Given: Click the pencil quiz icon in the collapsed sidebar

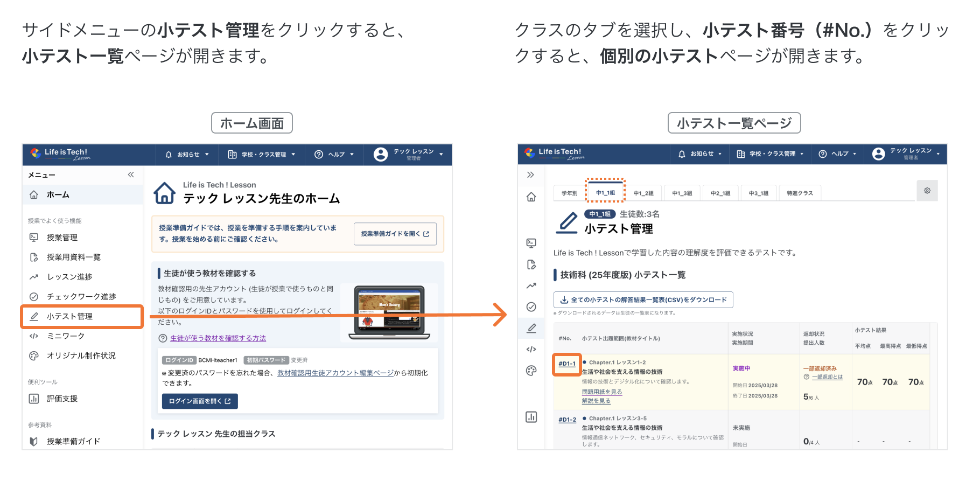Looking at the screenshot, I should click(x=531, y=328).
